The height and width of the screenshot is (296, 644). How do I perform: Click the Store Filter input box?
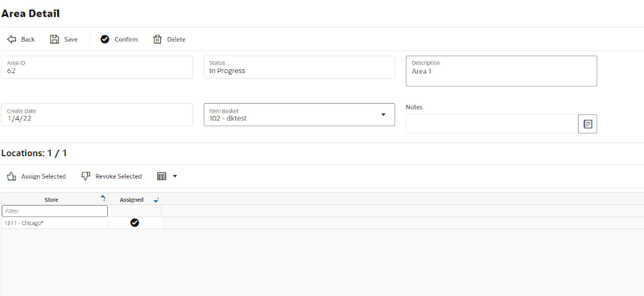point(55,211)
